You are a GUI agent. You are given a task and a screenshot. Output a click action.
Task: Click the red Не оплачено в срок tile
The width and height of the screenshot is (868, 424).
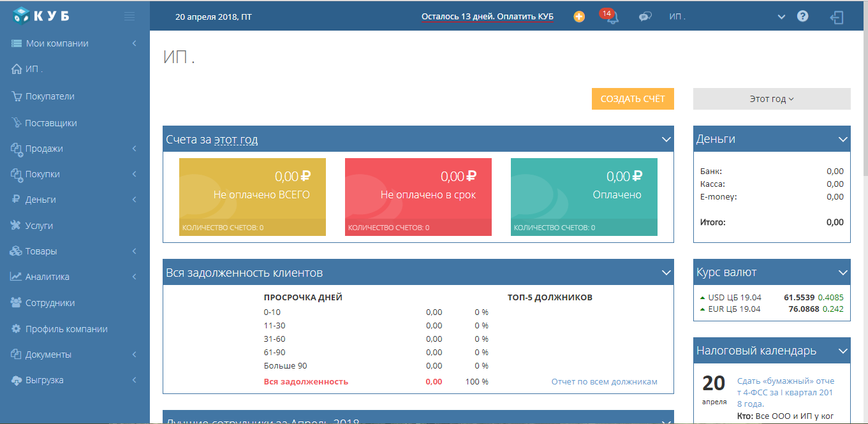click(x=418, y=197)
